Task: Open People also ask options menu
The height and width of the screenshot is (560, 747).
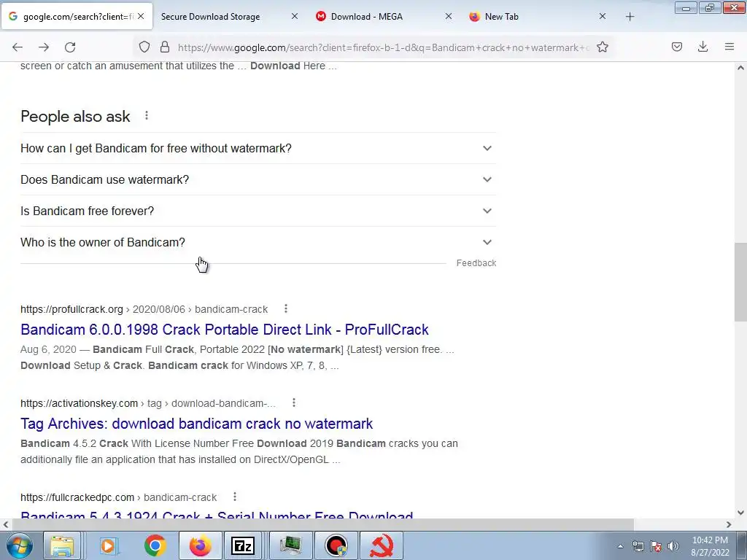Action: (x=147, y=116)
